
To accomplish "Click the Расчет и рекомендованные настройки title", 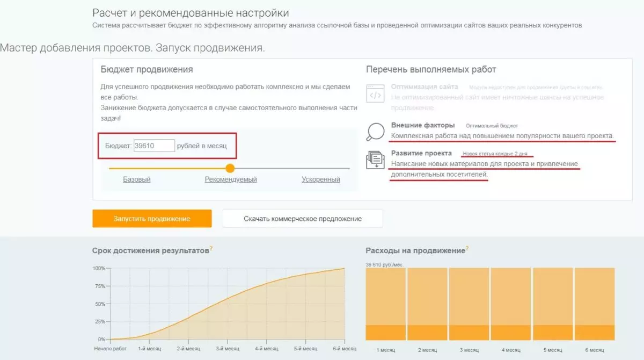I will pos(191,13).
